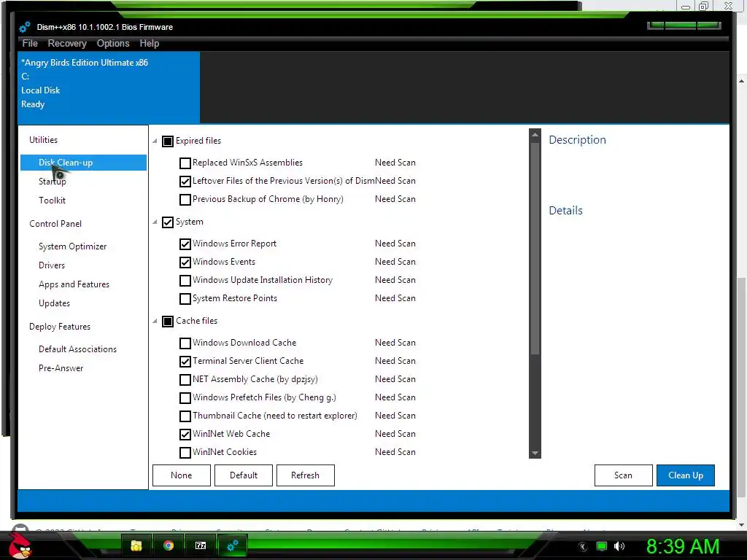747x560 pixels.
Task: Click the green monitor tray icon
Action: (602, 546)
